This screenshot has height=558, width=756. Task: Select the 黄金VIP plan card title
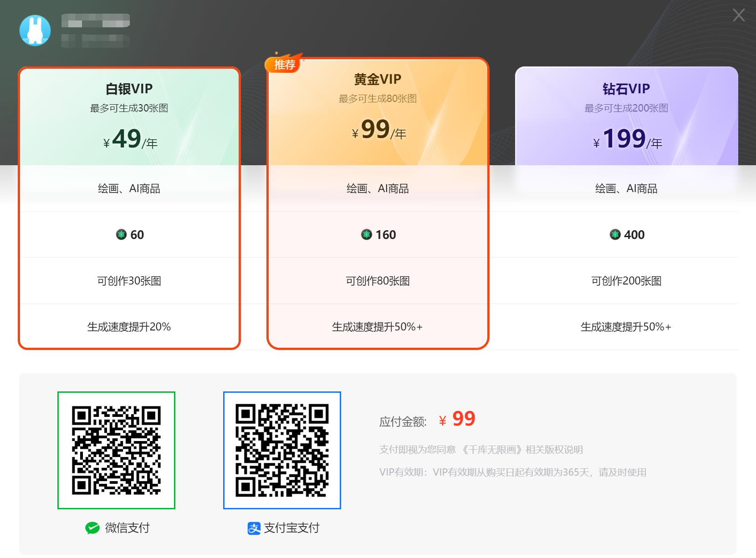pyautogui.click(x=378, y=79)
